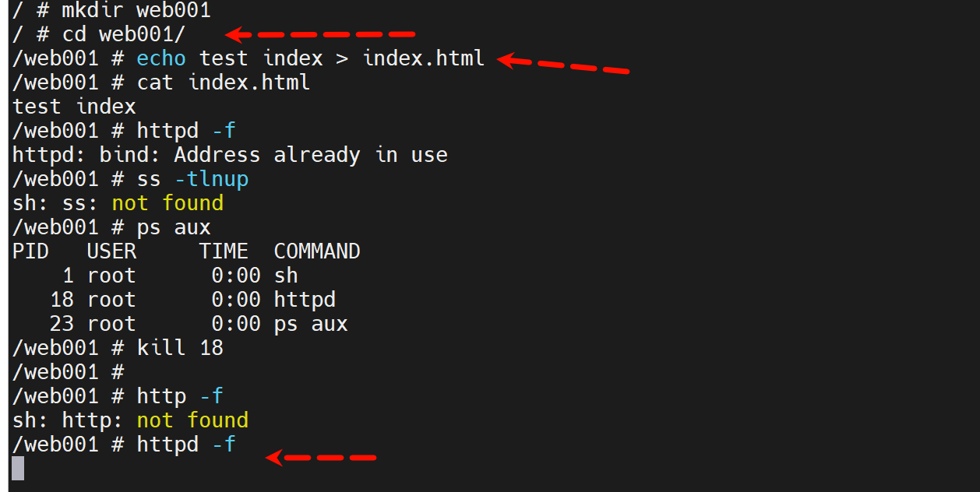This screenshot has width=980, height=492.
Task: Click the ss -tlnup command
Action: 192,179
